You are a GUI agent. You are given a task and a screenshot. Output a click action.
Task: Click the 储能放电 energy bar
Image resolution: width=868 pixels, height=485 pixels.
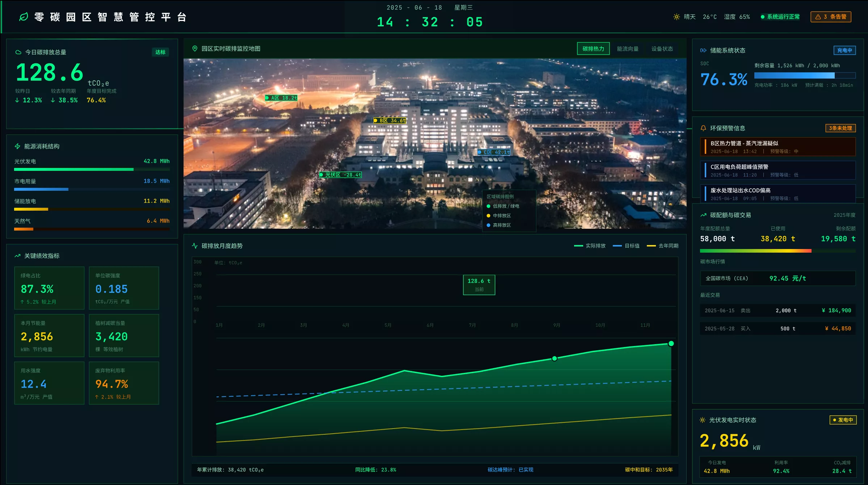pos(92,209)
